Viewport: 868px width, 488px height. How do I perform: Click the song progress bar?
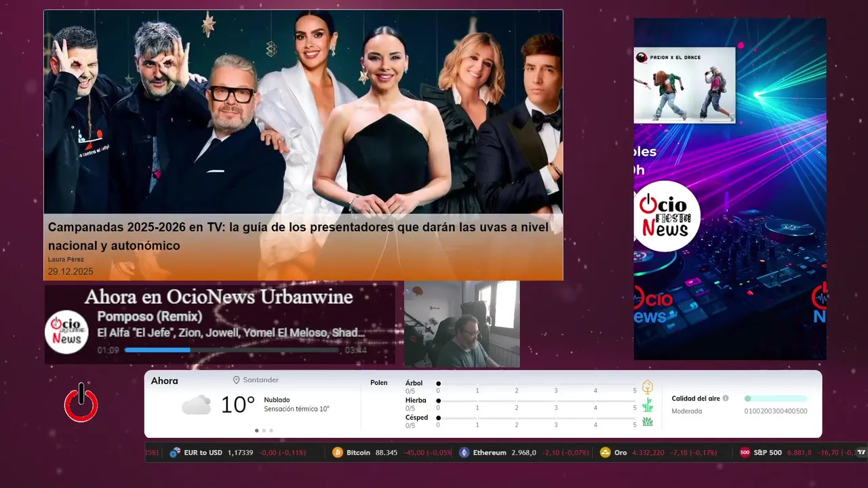[x=232, y=350]
